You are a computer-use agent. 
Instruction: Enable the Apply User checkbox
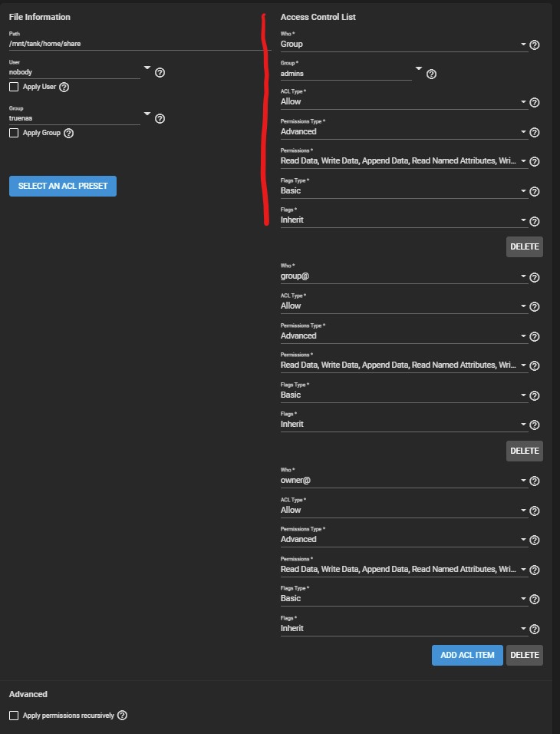coord(14,87)
